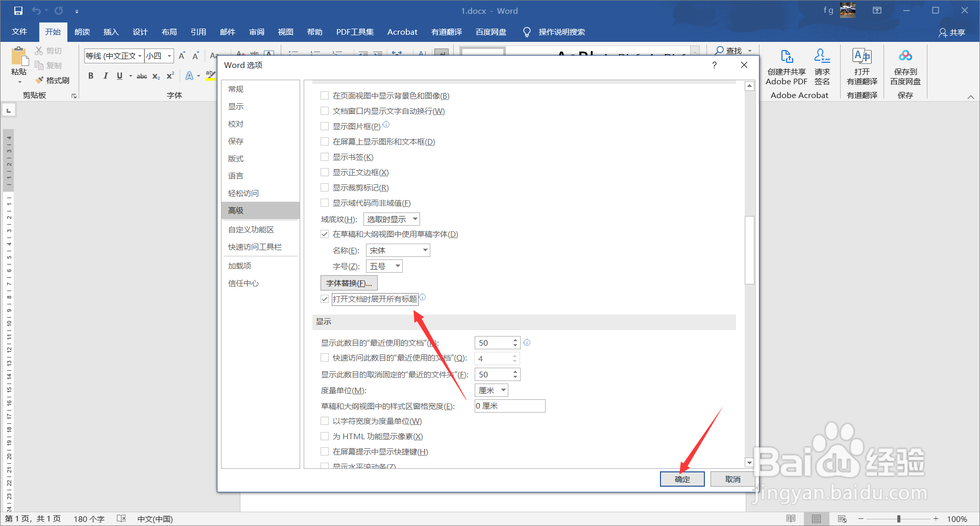Select 保存 category in options list
The image size is (980, 526).
(x=260, y=141)
